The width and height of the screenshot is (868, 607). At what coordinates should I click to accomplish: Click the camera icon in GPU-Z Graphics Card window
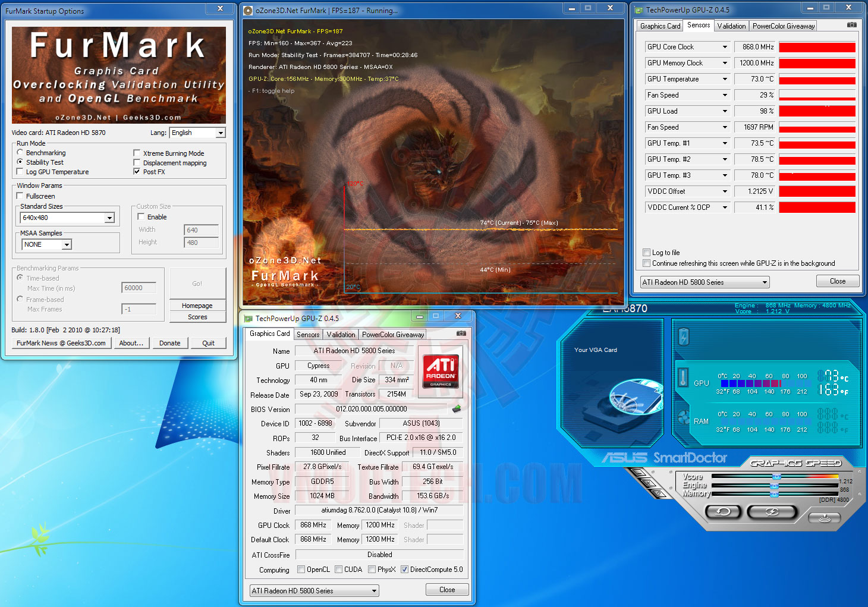(461, 334)
